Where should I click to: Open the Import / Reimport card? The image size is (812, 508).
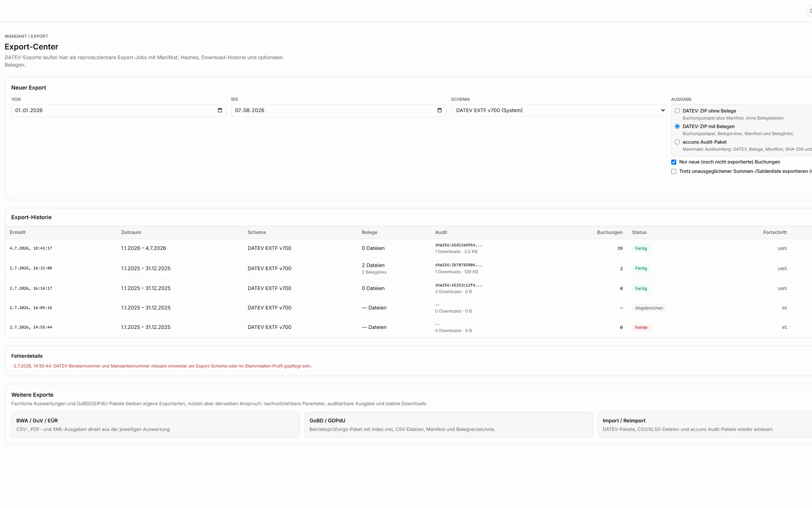tap(705, 425)
